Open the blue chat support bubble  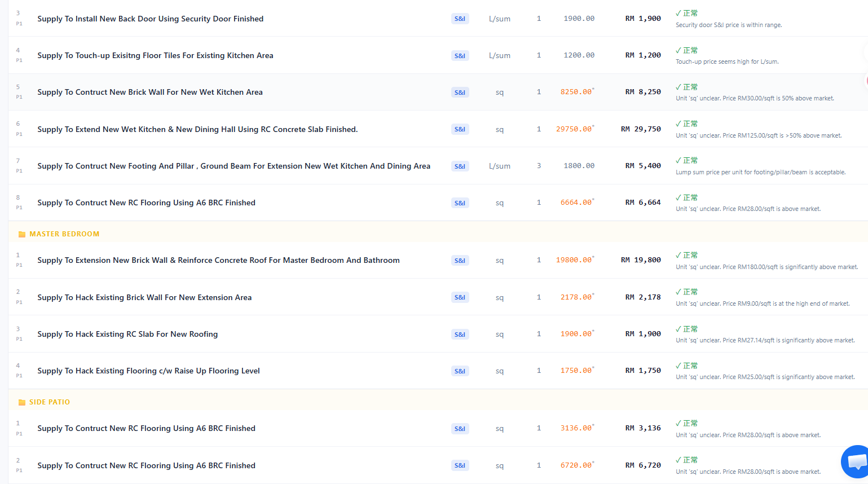(856, 462)
